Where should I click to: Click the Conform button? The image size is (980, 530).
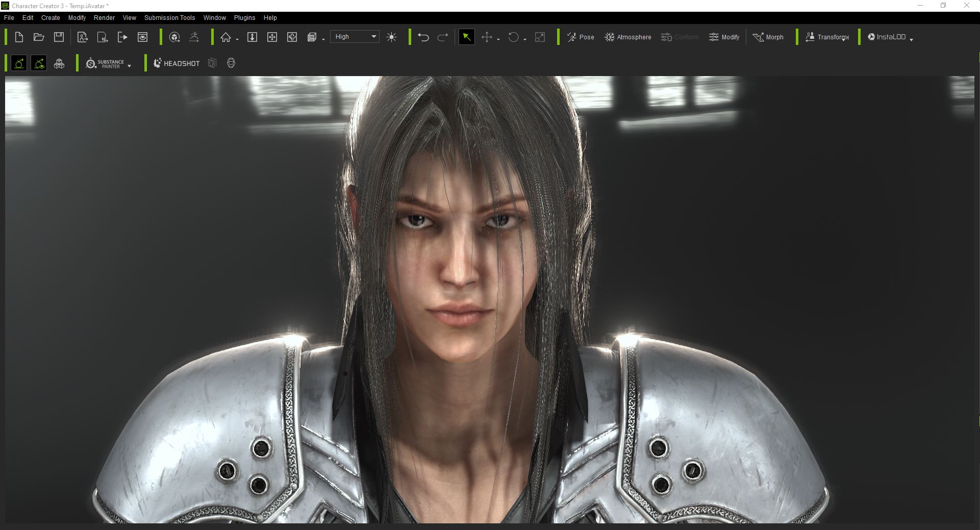680,37
